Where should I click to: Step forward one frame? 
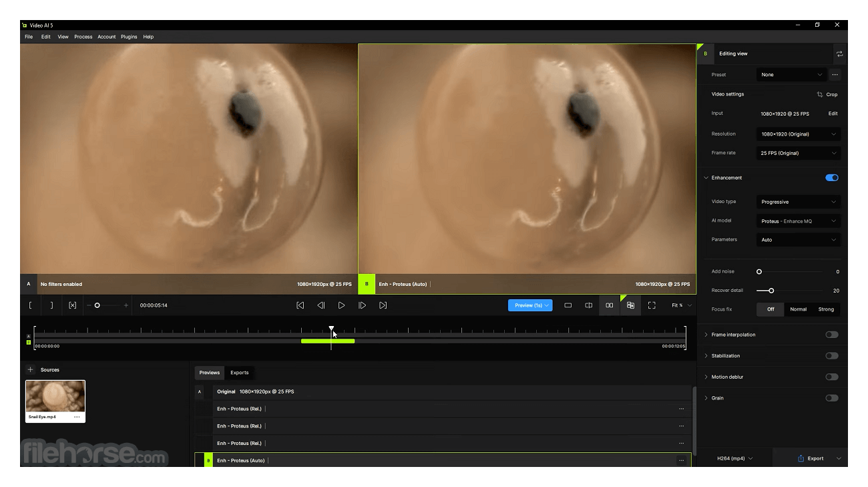[362, 305]
